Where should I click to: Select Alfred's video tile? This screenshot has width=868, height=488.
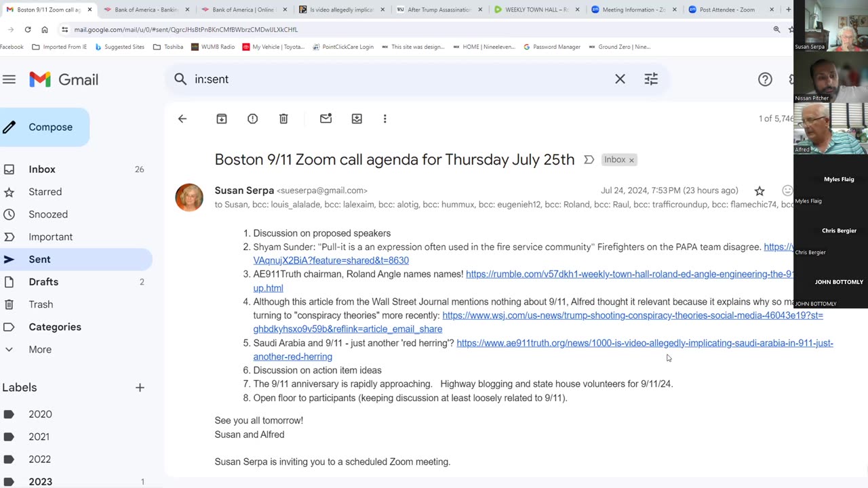click(x=831, y=128)
